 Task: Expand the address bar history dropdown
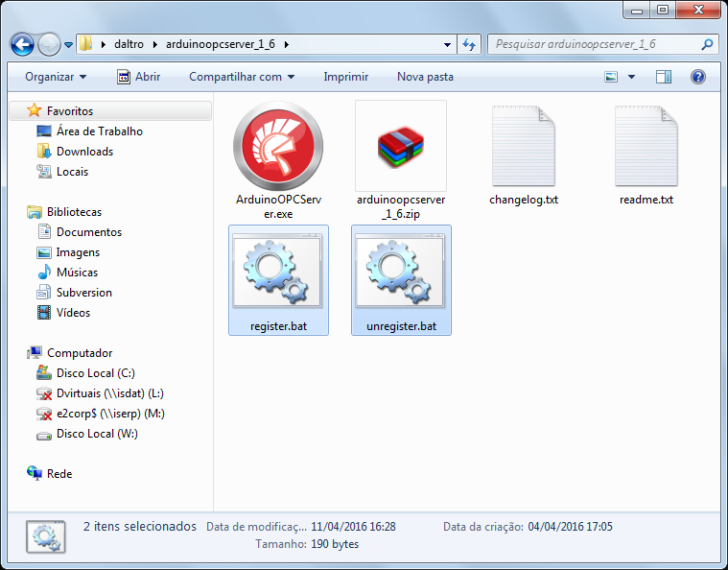447,44
